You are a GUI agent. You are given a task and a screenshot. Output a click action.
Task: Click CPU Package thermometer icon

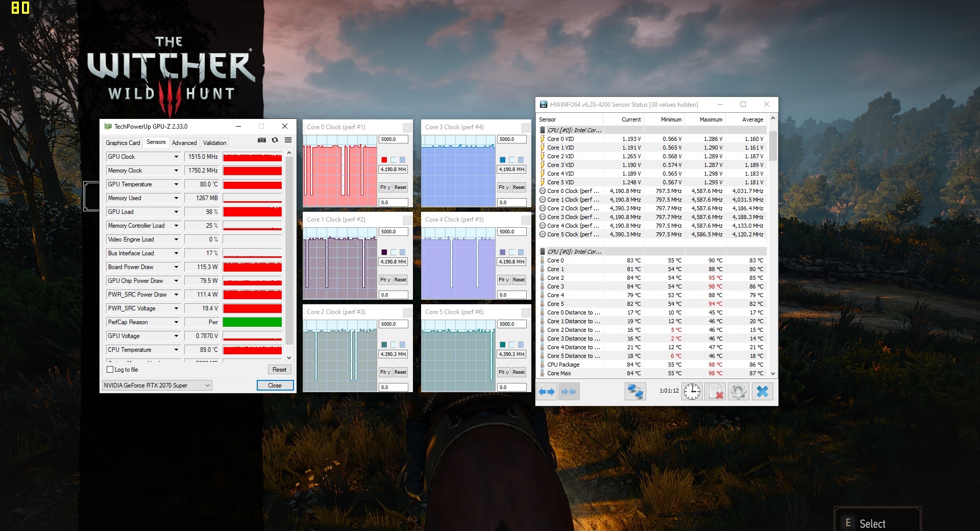543,365
